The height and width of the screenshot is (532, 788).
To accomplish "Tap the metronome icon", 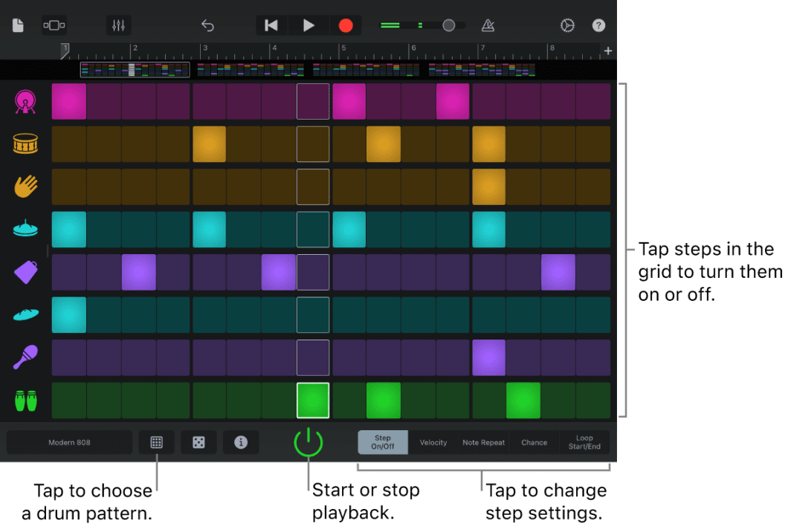I will (488, 25).
